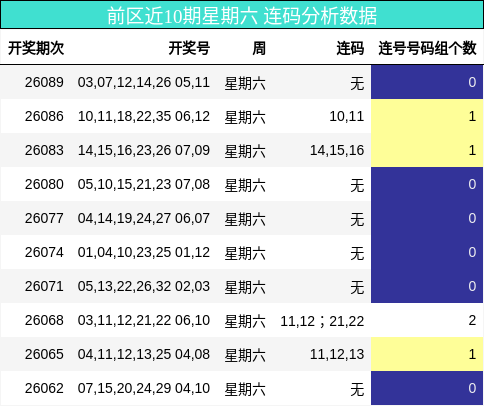Image resolution: width=484 pixels, height=406 pixels.
Task: Click the 开奖期次 column header
Action: tap(36, 48)
